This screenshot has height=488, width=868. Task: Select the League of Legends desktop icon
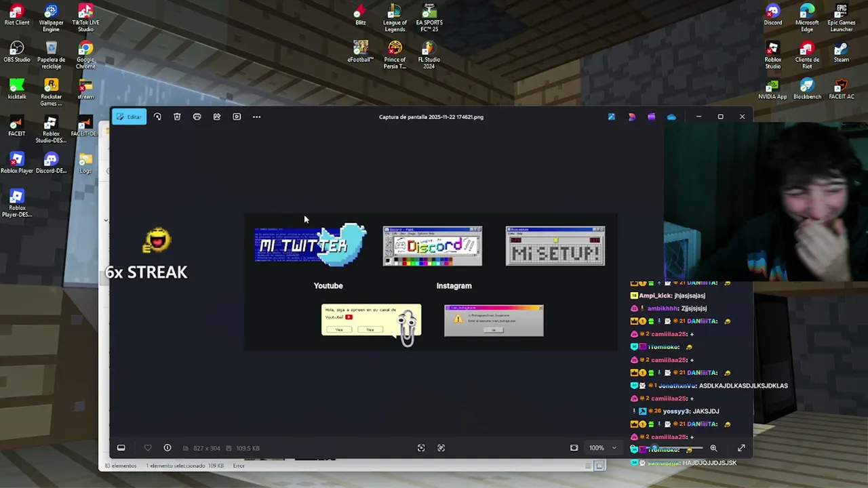(395, 18)
